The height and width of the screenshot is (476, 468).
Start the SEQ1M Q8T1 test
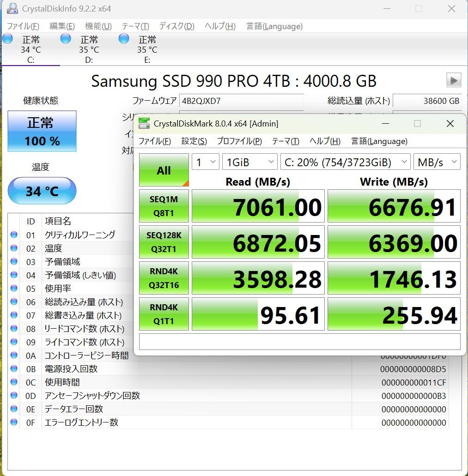[x=164, y=206]
